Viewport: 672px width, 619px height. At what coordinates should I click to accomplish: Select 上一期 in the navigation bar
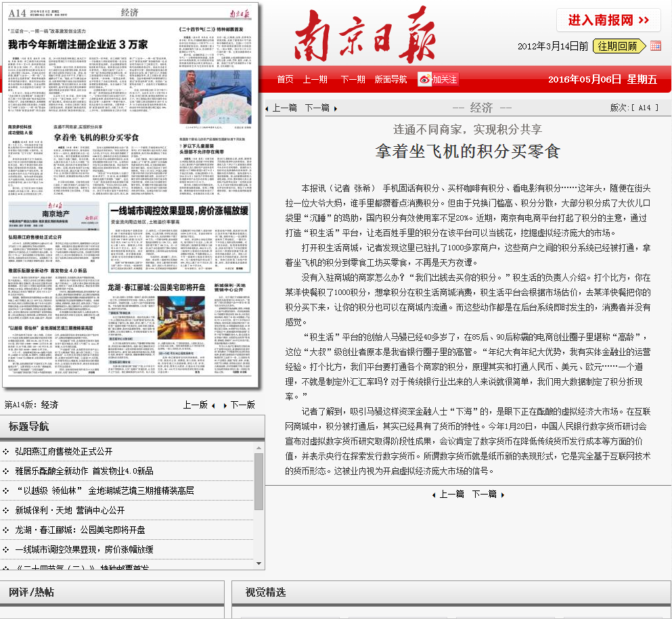(315, 79)
